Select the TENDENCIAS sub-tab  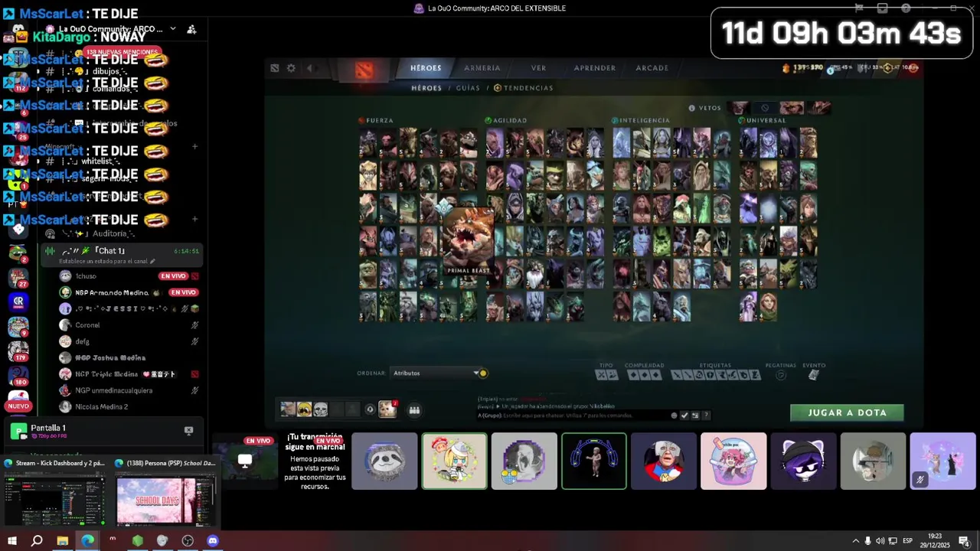tap(524, 88)
